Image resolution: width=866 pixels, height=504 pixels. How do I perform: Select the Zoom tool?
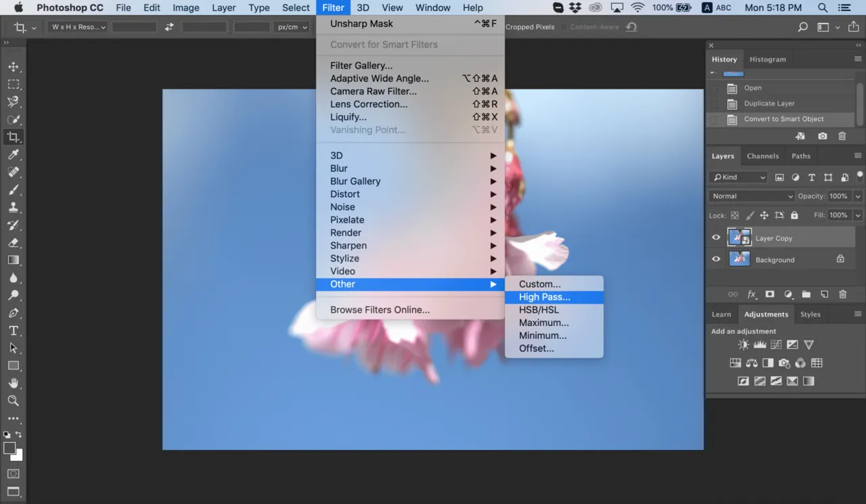14,401
